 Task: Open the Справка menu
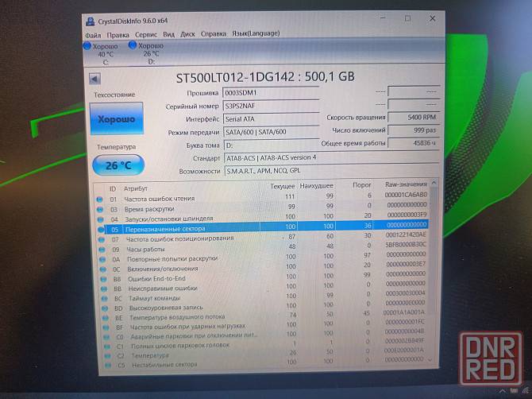pos(214,33)
